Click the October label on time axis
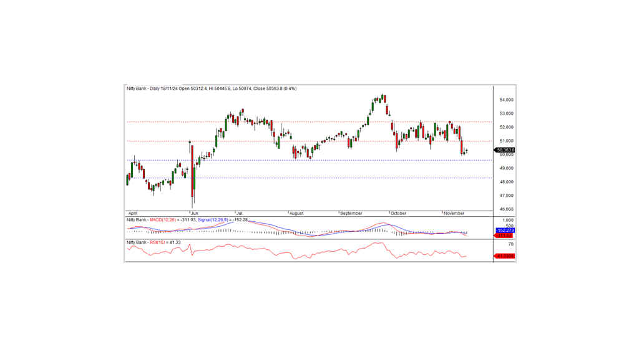Viewport: 644px width, 339px height. pyautogui.click(x=398, y=214)
